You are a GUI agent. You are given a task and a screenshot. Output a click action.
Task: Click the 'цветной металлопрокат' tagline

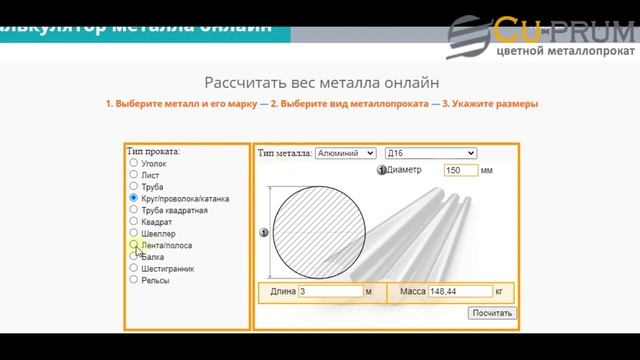tap(566, 51)
